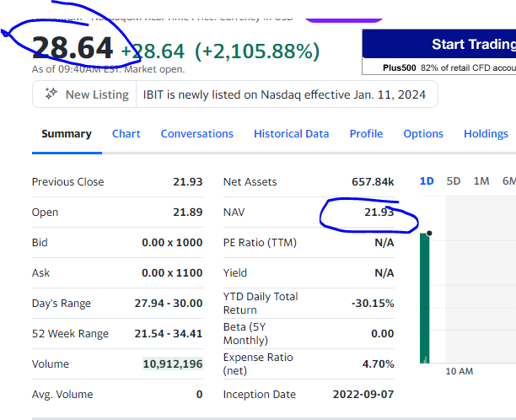Viewport: 516px width, 420px height.
Task: Click the market open timestamp line
Action: click(x=108, y=69)
